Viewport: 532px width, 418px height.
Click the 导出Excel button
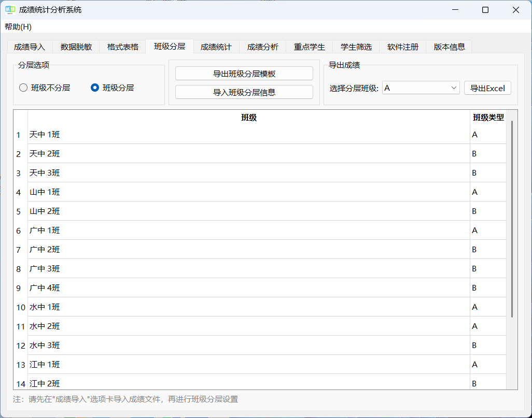point(487,88)
